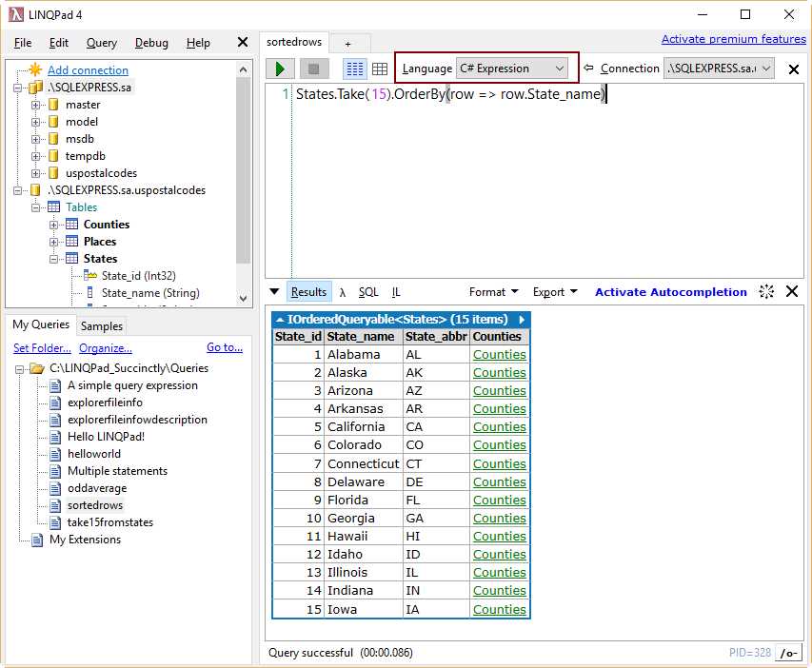
Task: Click the Stop query execution icon
Action: click(x=315, y=69)
